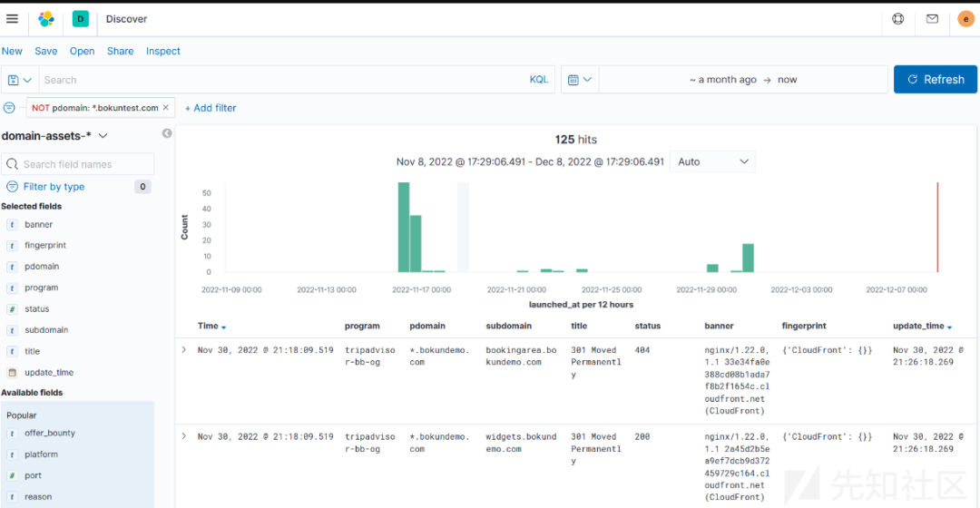This screenshot has height=508, width=980.
Task: Open the help lifebuoy icon
Action: 897,19
